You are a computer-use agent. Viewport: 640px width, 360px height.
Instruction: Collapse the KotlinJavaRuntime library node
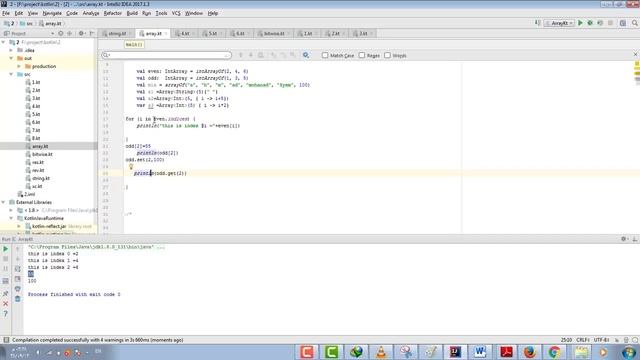(x=11, y=218)
